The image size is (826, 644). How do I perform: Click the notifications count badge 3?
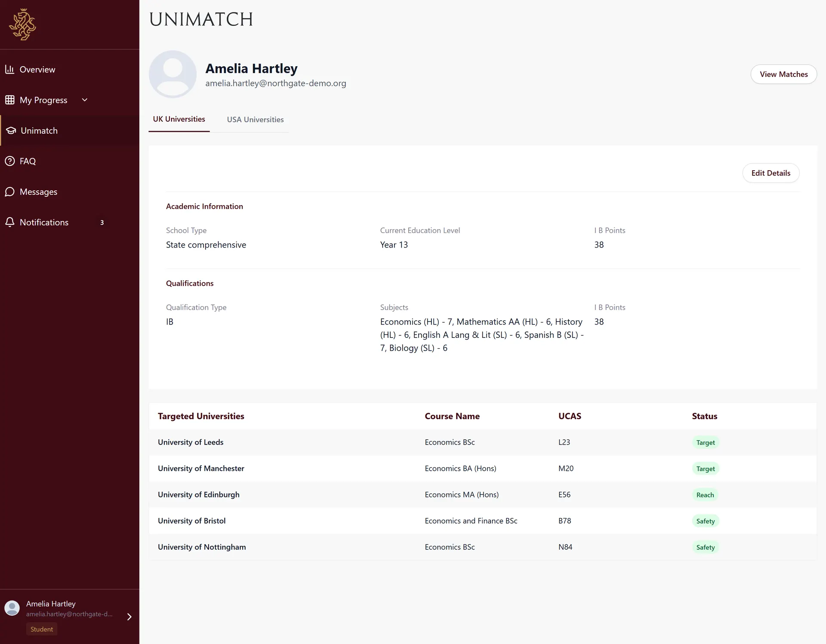pyautogui.click(x=102, y=222)
